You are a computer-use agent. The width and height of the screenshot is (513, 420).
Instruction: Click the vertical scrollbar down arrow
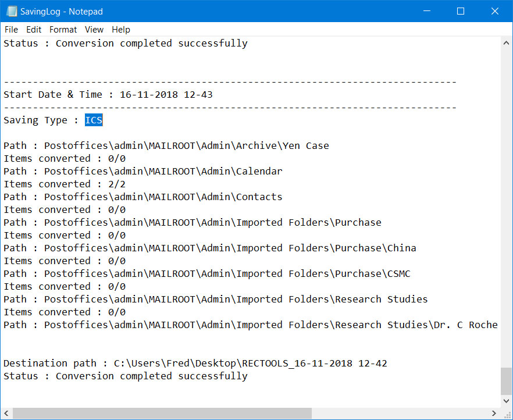(x=506, y=401)
